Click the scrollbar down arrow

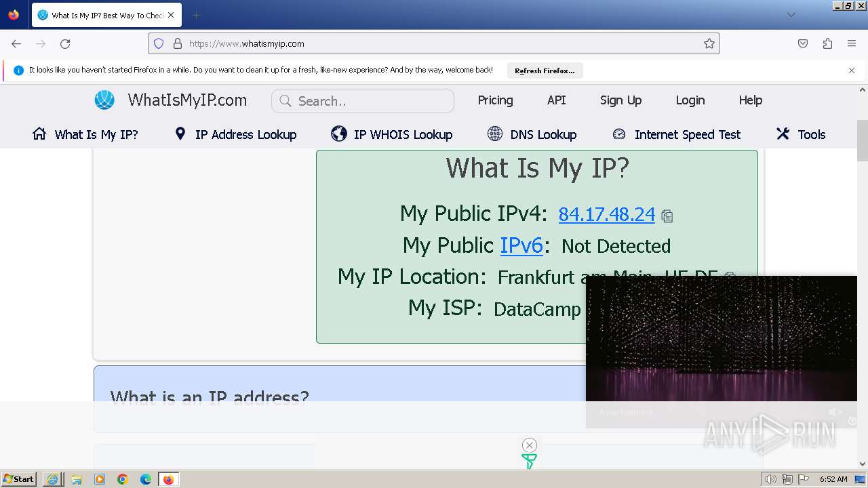coord(863,464)
